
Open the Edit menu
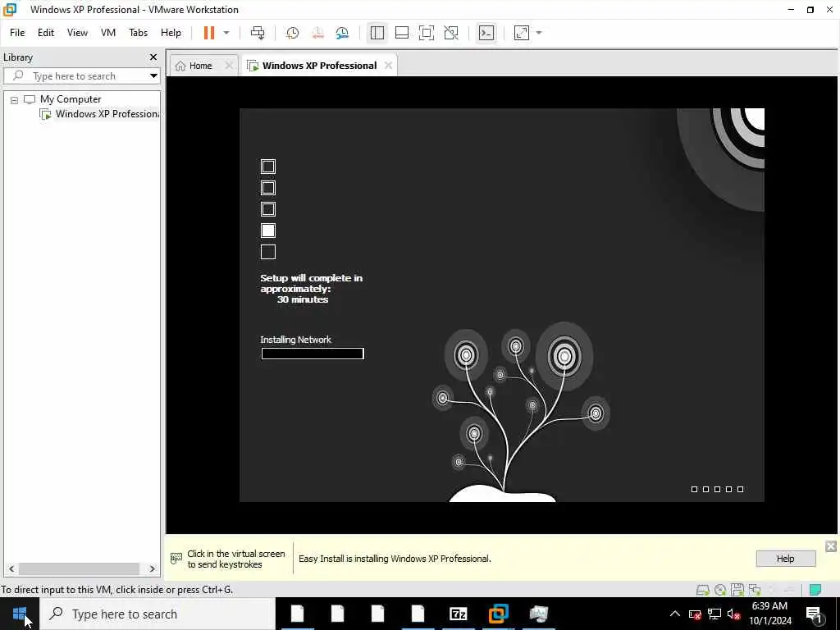click(x=46, y=33)
